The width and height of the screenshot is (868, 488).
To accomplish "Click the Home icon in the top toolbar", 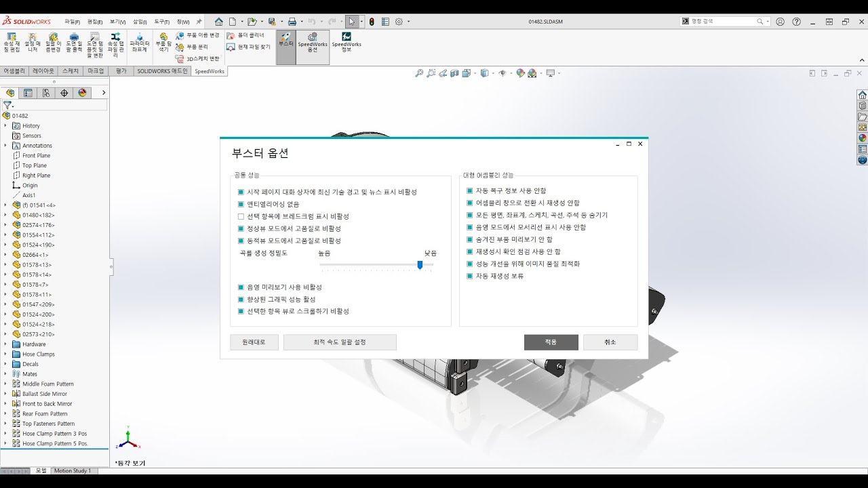I will pos(218,22).
